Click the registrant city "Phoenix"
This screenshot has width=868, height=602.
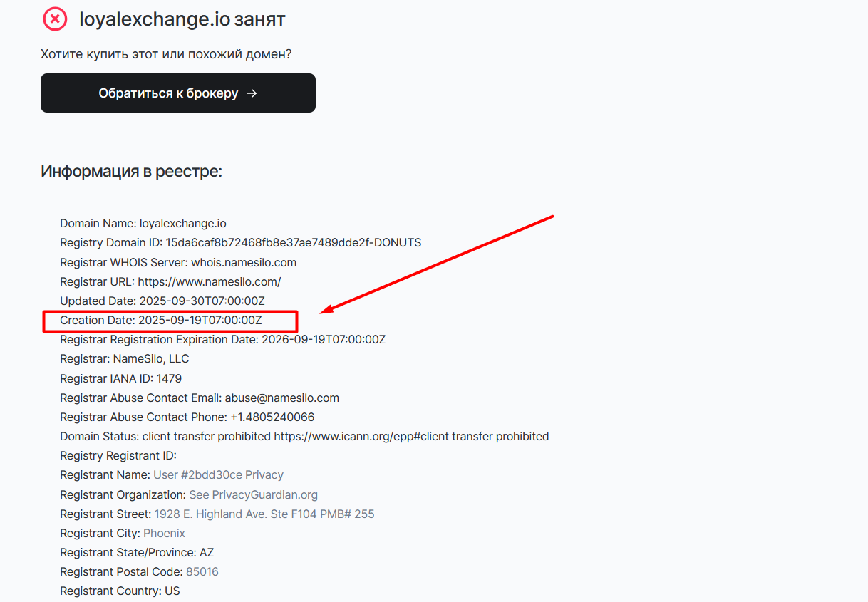[x=164, y=533]
